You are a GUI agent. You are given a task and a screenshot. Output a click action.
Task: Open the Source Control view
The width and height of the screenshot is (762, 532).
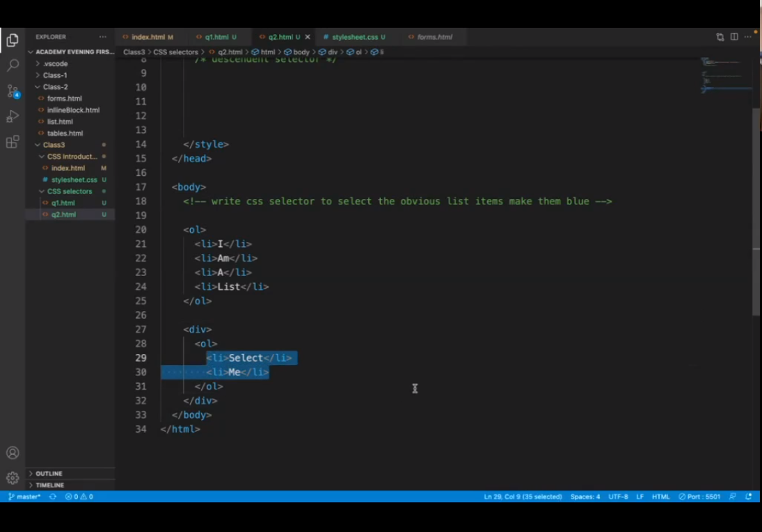(13, 91)
